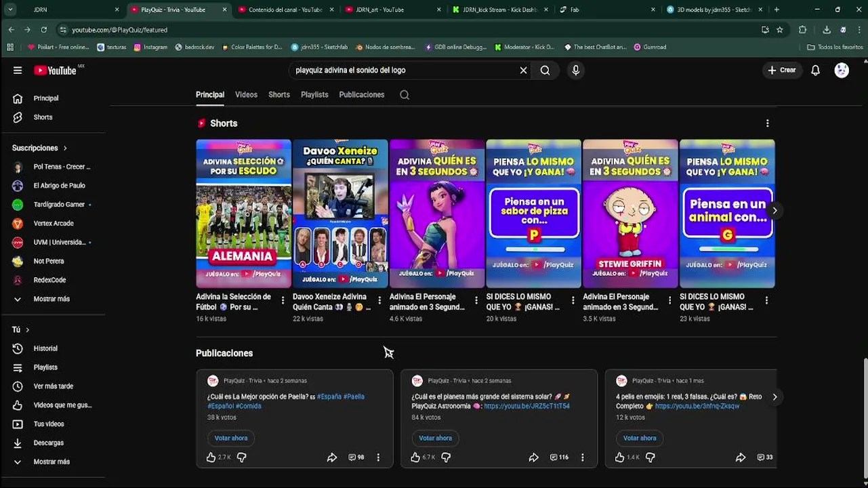Share the Paella poll post
Screen dimensions: 868x488
[332, 457]
